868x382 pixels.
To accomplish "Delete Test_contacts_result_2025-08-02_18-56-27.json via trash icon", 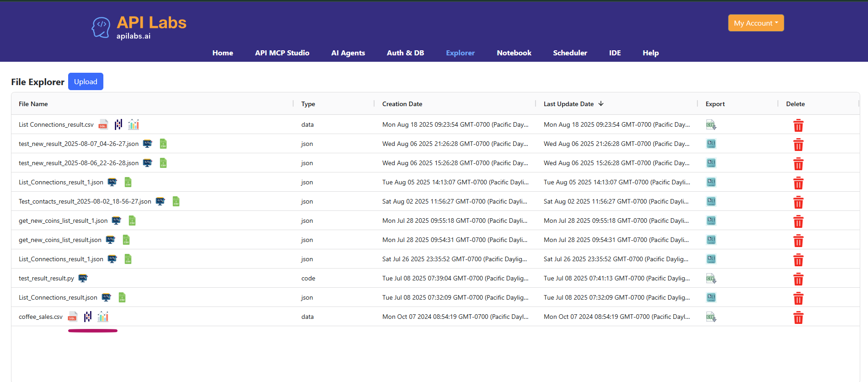I will [x=798, y=202].
